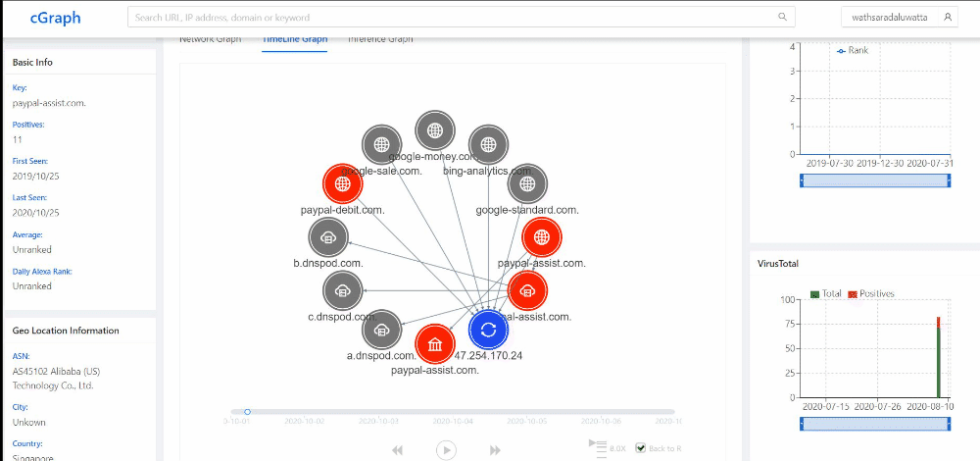The image size is (980, 461).
Task: Toggle Rank series in chart legend
Action: [853, 50]
